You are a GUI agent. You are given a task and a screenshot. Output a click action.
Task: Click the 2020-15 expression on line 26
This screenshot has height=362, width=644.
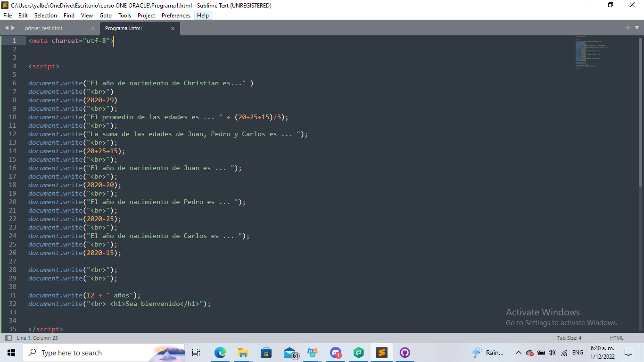point(100,253)
